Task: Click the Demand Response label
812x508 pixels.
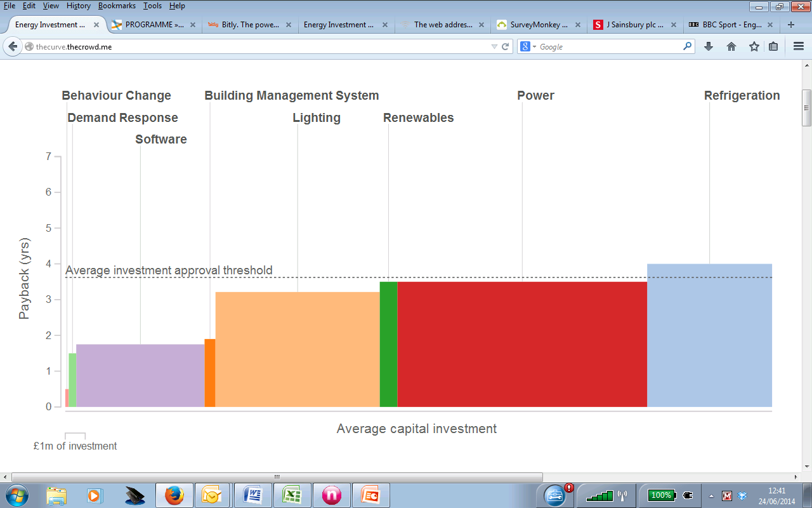Action: 122,117
